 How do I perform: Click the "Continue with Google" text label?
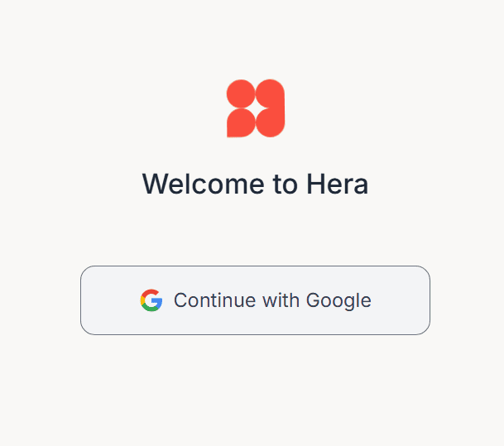click(x=272, y=300)
